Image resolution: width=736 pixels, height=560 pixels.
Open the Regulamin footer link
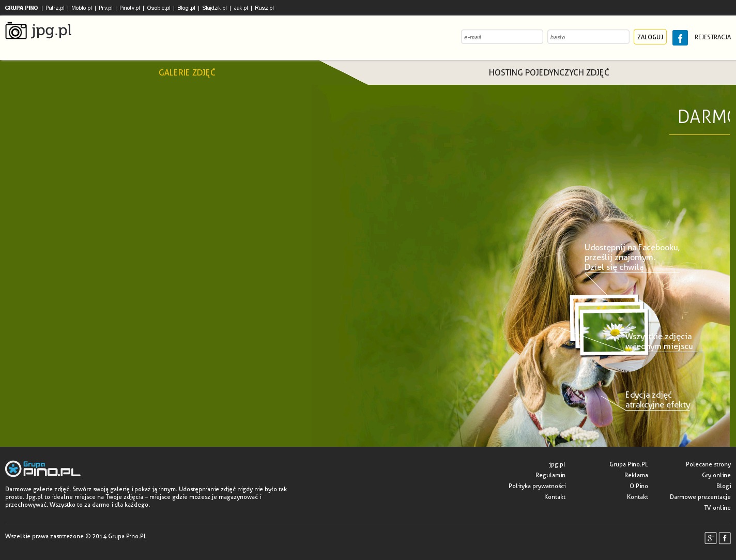click(550, 475)
